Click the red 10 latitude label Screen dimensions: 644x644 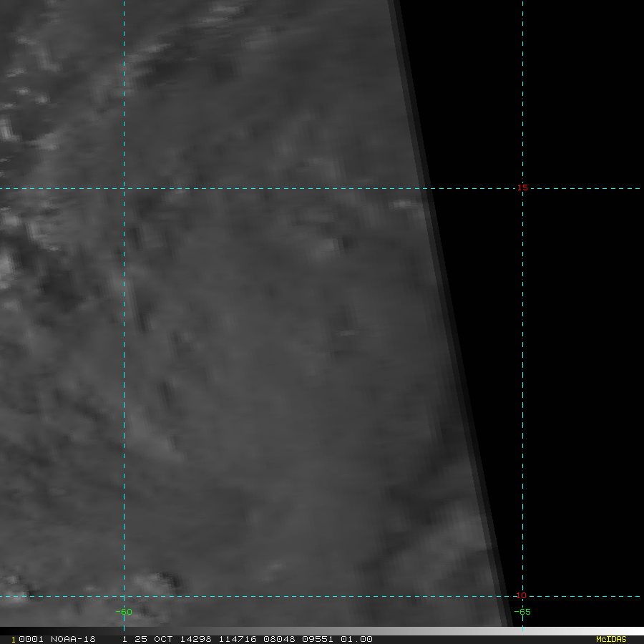tap(521, 595)
